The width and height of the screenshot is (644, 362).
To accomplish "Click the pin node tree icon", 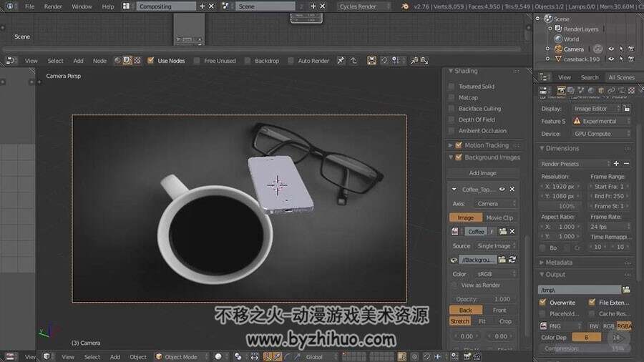I will pyautogui.click(x=341, y=61).
